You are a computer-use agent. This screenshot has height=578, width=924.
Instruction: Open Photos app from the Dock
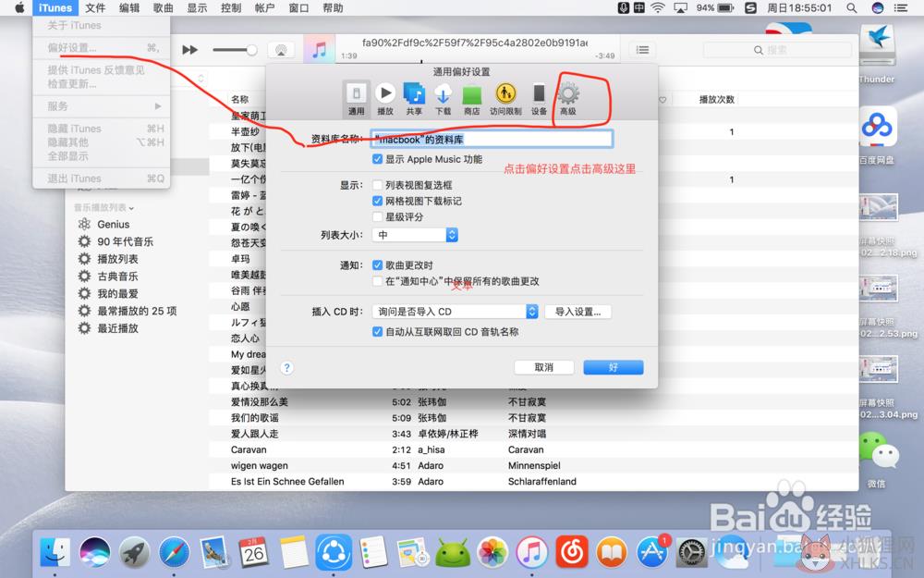(x=492, y=553)
